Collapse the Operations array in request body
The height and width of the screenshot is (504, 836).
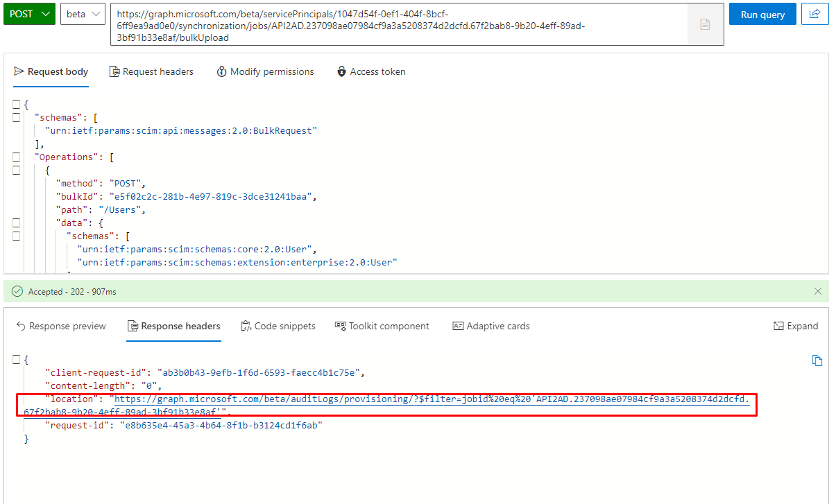[16, 157]
